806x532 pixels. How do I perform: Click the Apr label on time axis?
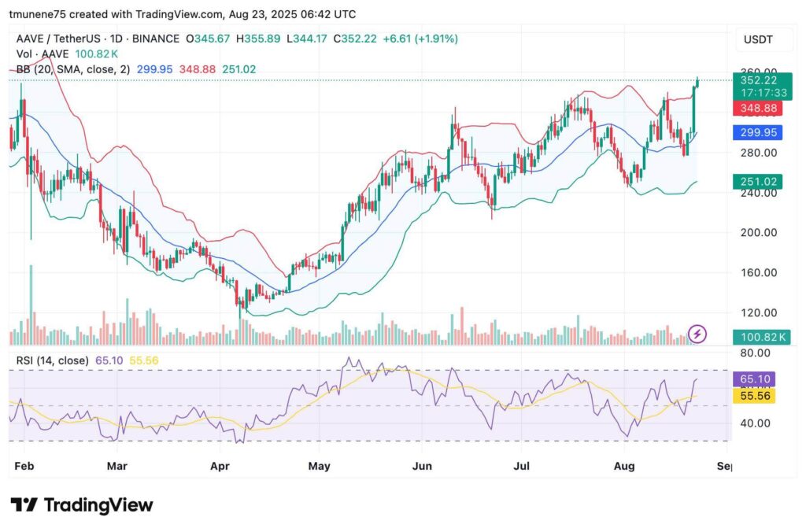(x=220, y=466)
